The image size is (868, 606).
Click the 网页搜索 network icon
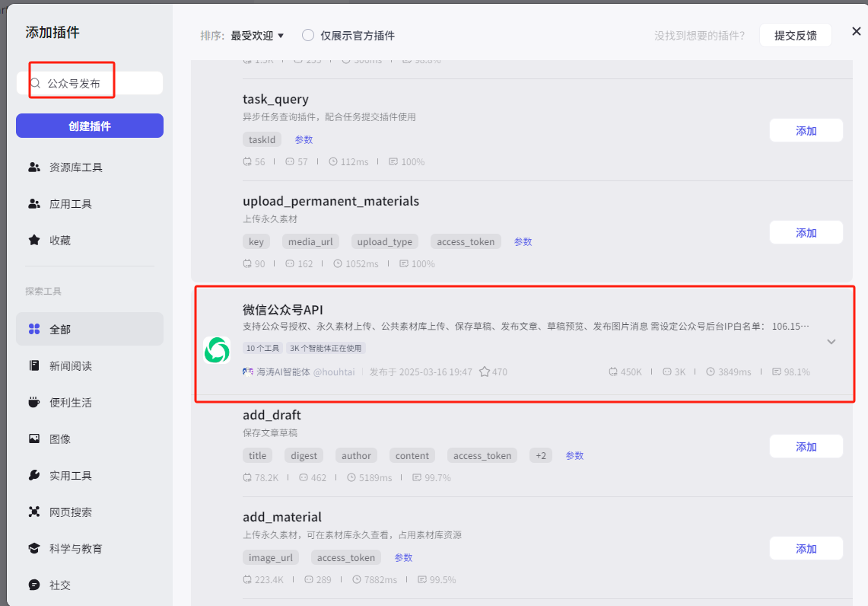[x=34, y=512]
